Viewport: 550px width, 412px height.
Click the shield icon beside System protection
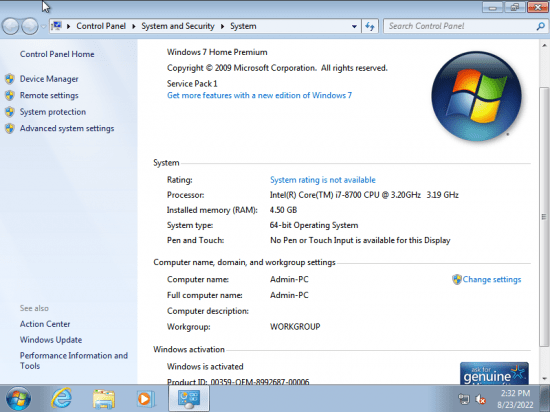point(10,112)
